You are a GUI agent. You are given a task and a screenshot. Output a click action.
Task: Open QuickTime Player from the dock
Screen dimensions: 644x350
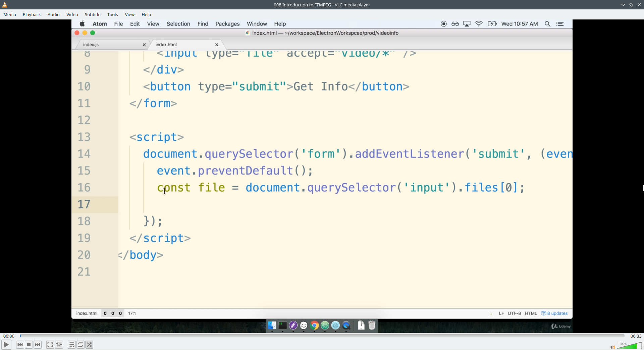346,325
